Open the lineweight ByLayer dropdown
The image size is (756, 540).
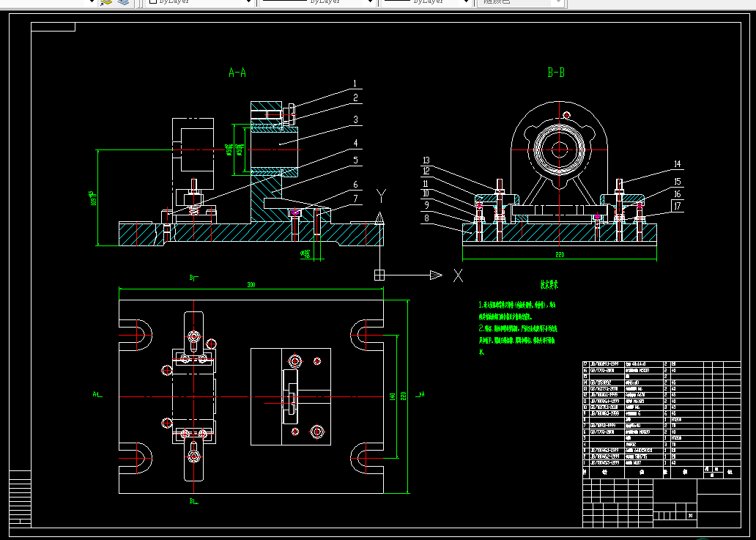click(x=466, y=2)
